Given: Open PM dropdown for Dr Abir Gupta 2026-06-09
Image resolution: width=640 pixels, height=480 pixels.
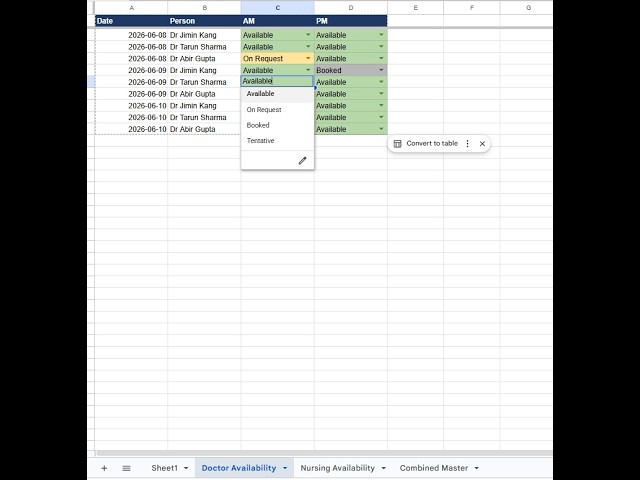Looking at the screenshot, I should [381, 94].
